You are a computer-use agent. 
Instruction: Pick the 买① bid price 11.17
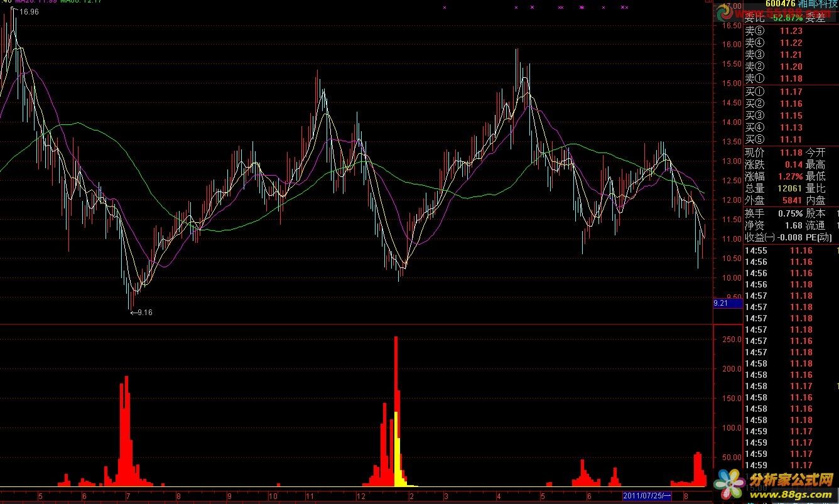(x=791, y=92)
